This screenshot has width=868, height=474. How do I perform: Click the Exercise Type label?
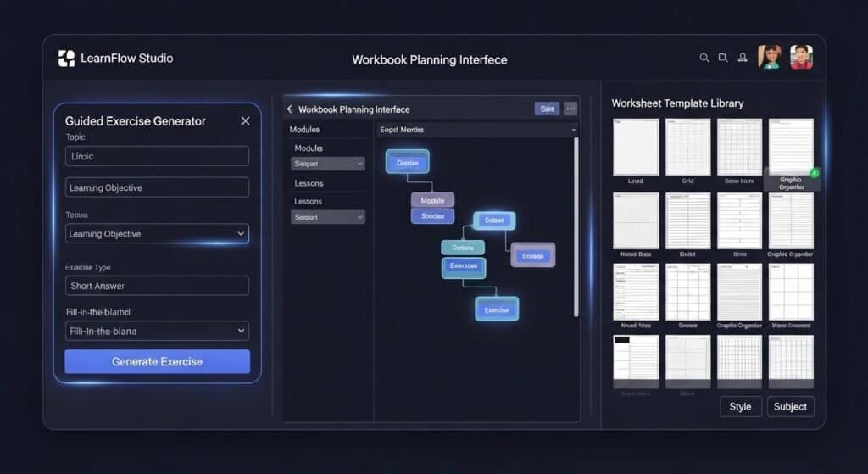tap(88, 267)
